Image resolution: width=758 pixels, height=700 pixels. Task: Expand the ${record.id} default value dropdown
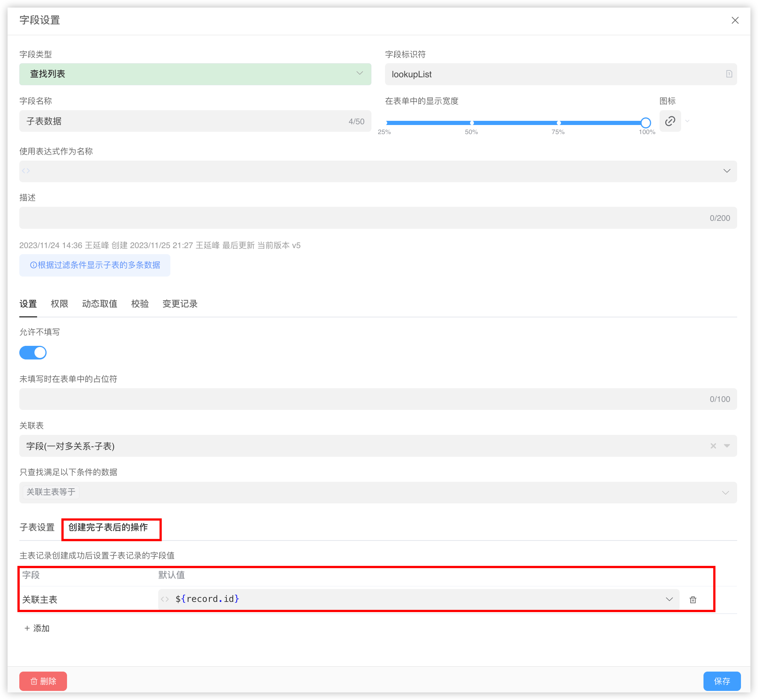[669, 599]
